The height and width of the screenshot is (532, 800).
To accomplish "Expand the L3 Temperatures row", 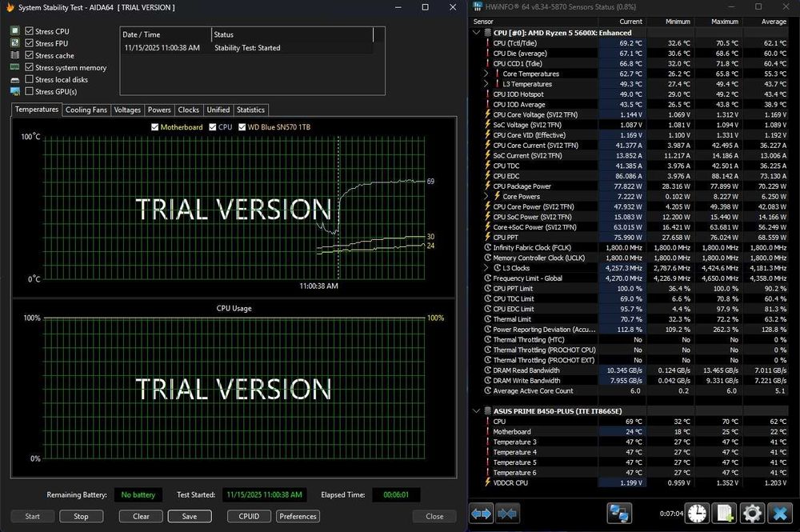I will point(486,84).
